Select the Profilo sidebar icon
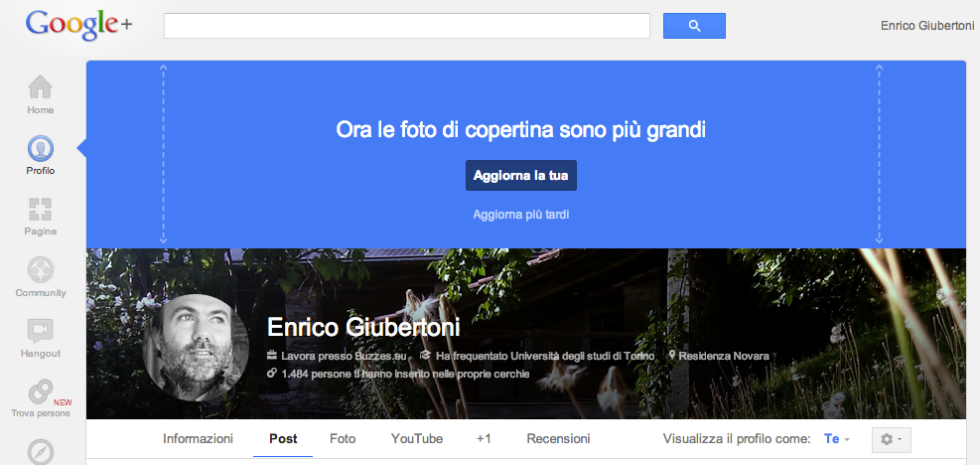This screenshot has height=465, width=980. click(x=40, y=148)
